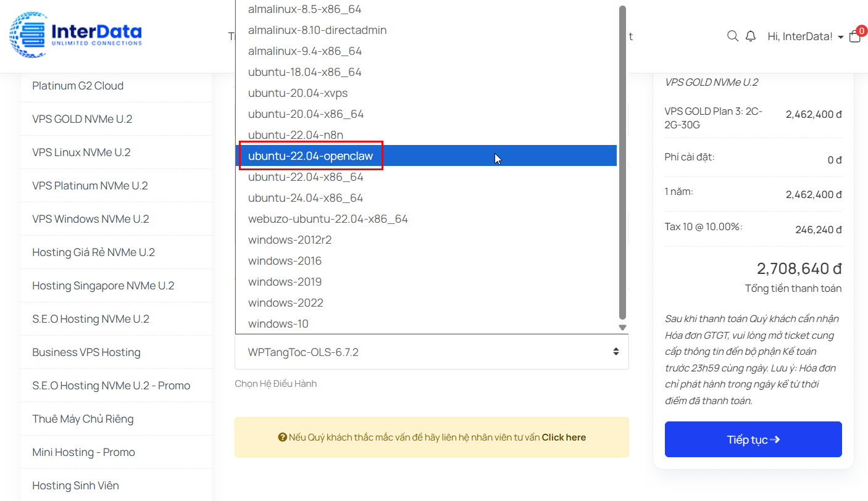Click the dropdown list scroll-down arrow

click(622, 328)
